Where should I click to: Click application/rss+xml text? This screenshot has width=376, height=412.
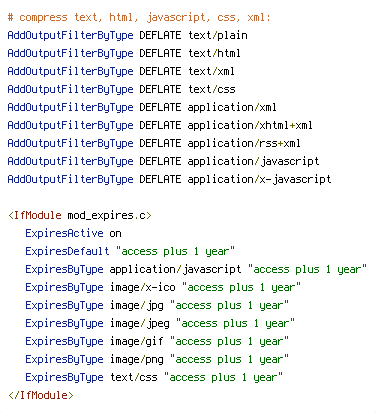244,144
